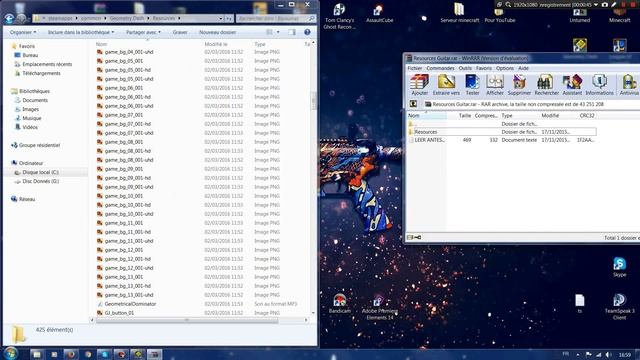Open the Outils menu in WinRAR

pos(465,68)
